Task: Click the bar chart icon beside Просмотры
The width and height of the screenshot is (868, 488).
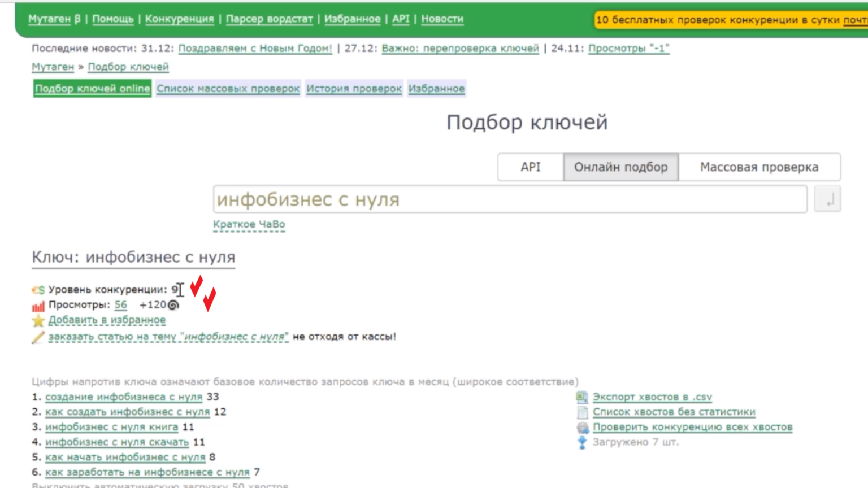Action: pyautogui.click(x=38, y=306)
